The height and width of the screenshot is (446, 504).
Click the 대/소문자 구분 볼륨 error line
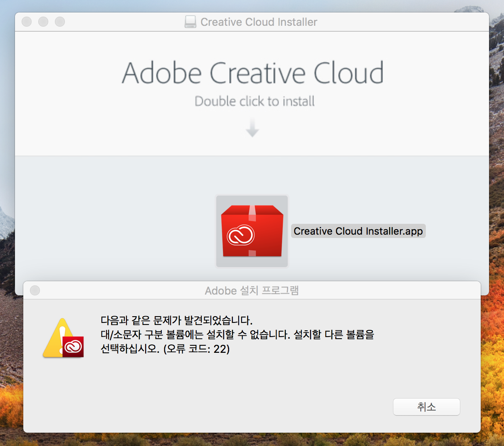point(237,334)
